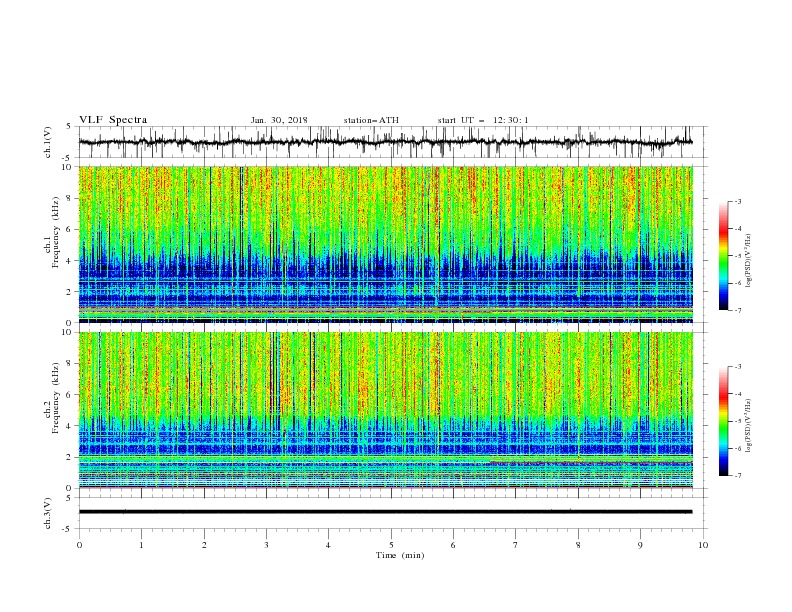This screenshot has width=792, height=612.
Task: Click the "6" kHz tick on ch.2 axis
Action: pyautogui.click(x=70, y=395)
